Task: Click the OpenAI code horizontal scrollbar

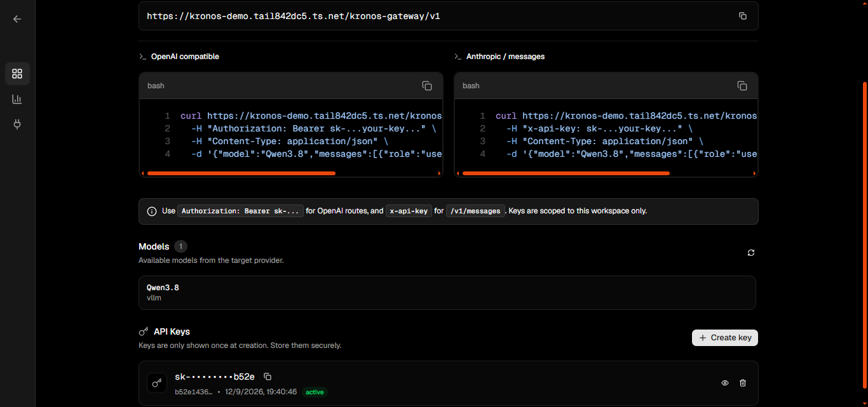Action: click(241, 173)
